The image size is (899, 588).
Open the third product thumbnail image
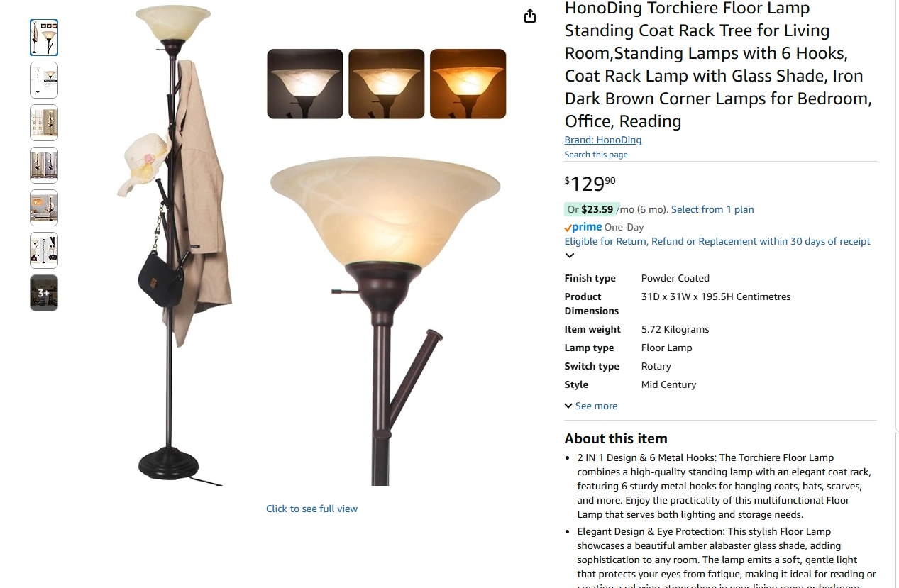pyautogui.click(x=44, y=123)
